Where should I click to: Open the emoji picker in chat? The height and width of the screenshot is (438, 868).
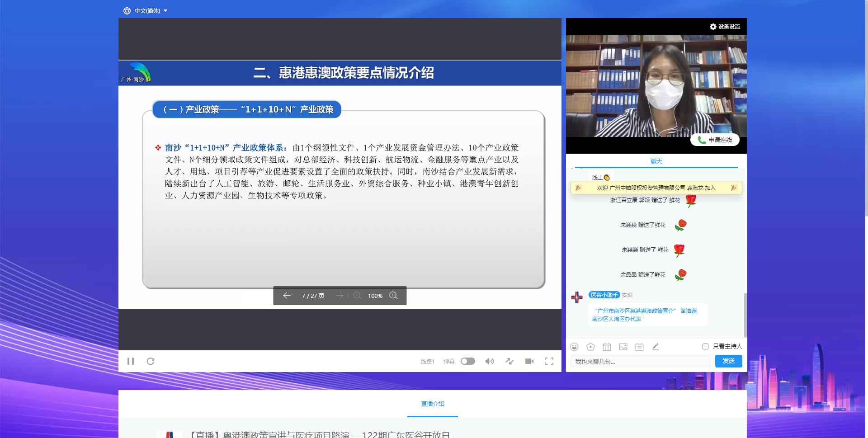coord(574,347)
